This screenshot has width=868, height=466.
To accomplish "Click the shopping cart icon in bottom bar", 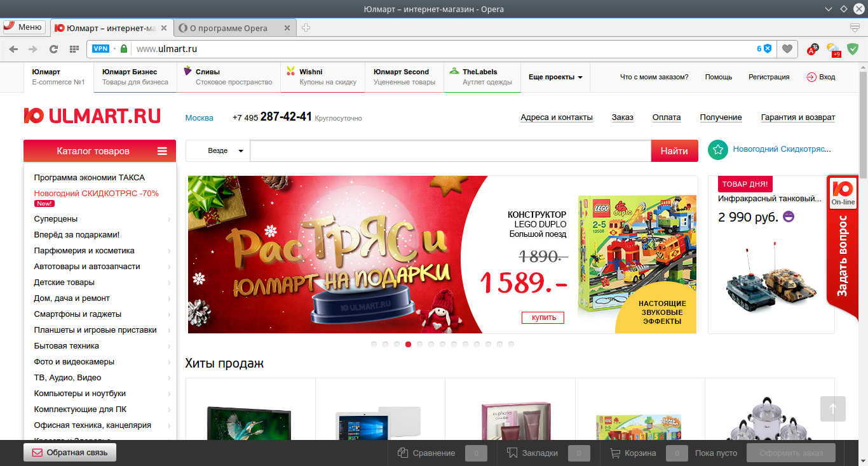I will click(x=615, y=453).
